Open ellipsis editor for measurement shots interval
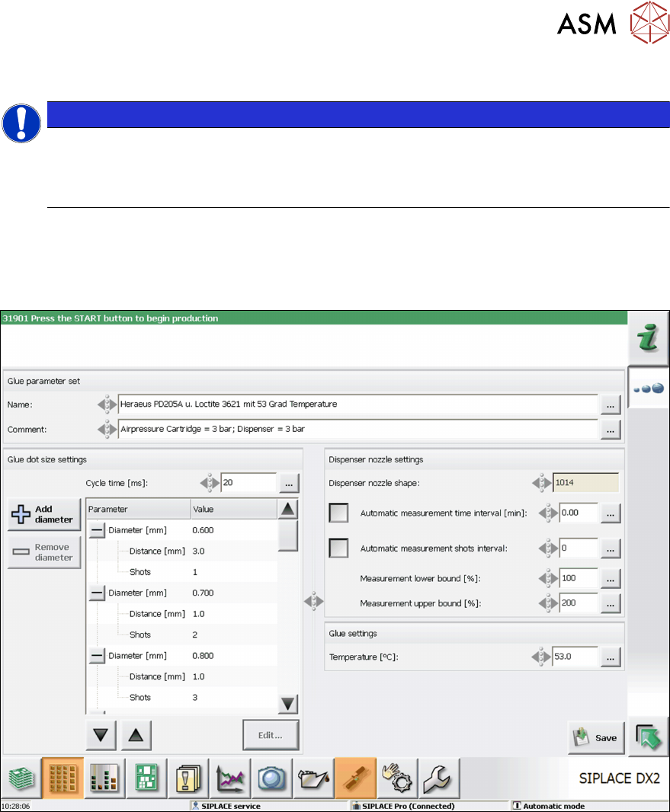The height and width of the screenshot is (812, 670). [x=611, y=548]
